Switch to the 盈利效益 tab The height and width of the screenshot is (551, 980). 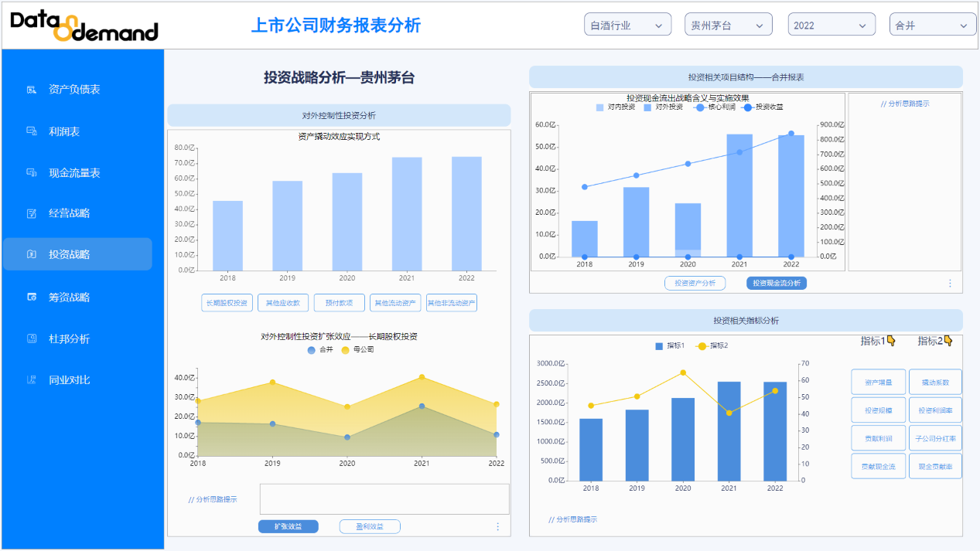369,526
